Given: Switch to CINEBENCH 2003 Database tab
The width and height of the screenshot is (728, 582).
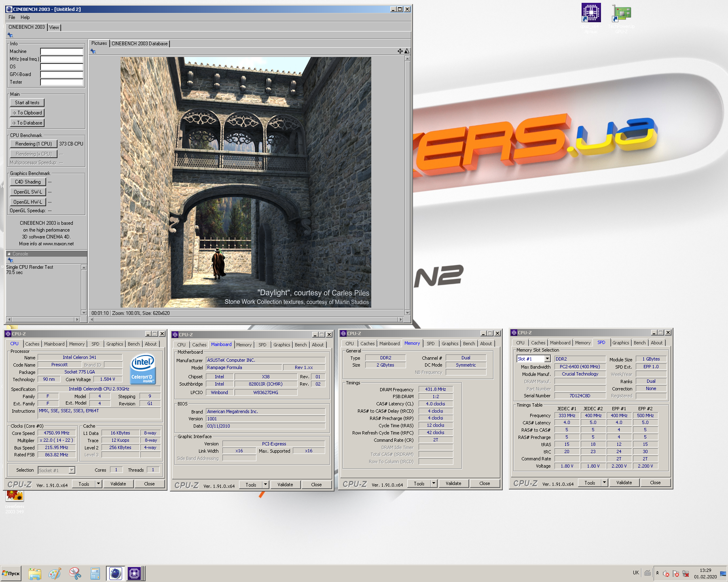Looking at the screenshot, I should (x=140, y=44).
